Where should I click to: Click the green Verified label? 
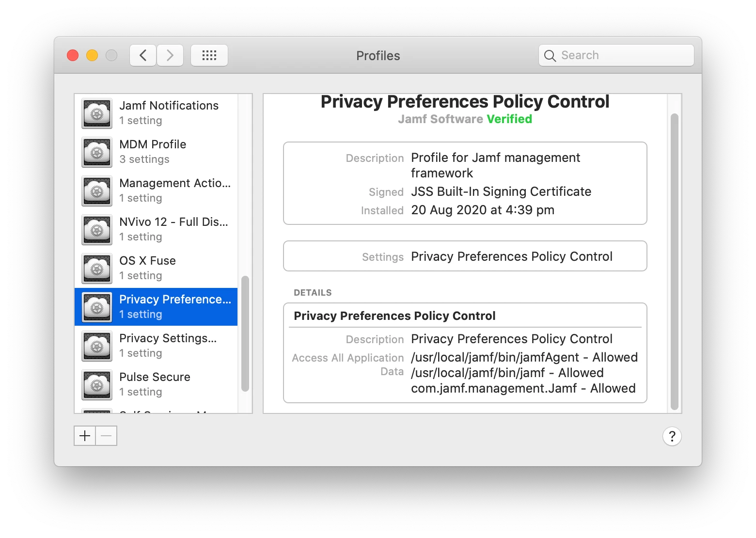[x=509, y=119]
